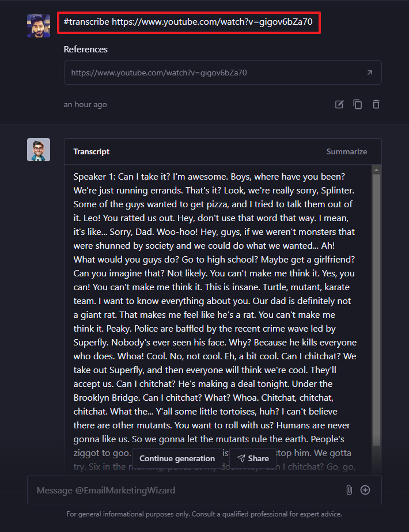Viewport: 409px width, 532px height.
Task: Click the assistant bot avatar
Action: pos(39,150)
